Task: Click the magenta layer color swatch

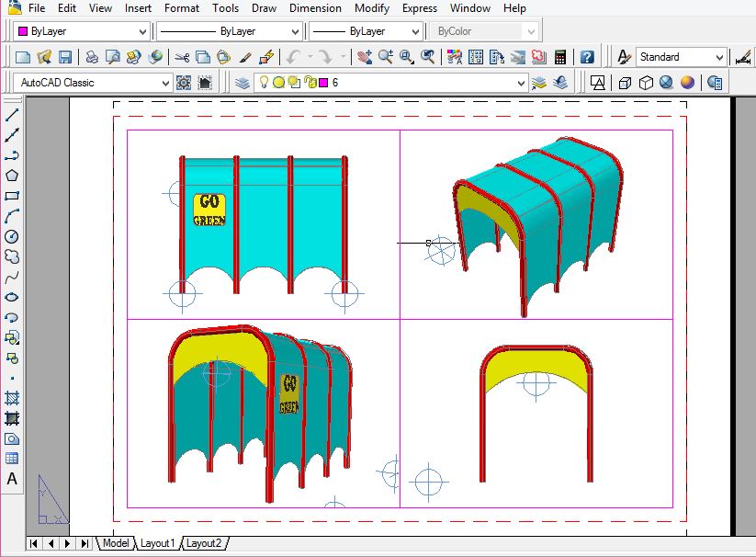Action: [x=323, y=83]
